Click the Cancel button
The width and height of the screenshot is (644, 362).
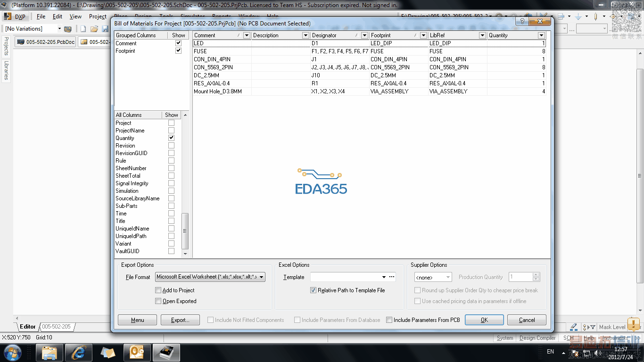click(x=527, y=320)
